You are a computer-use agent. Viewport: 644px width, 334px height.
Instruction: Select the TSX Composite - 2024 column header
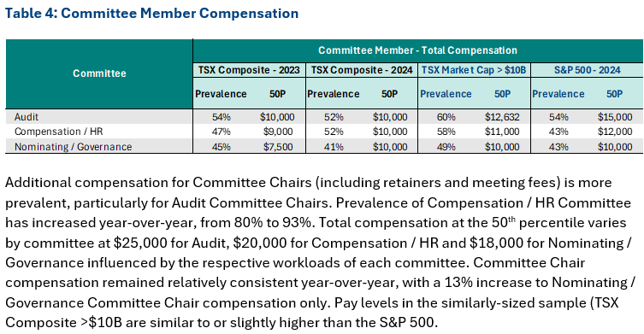362,70
